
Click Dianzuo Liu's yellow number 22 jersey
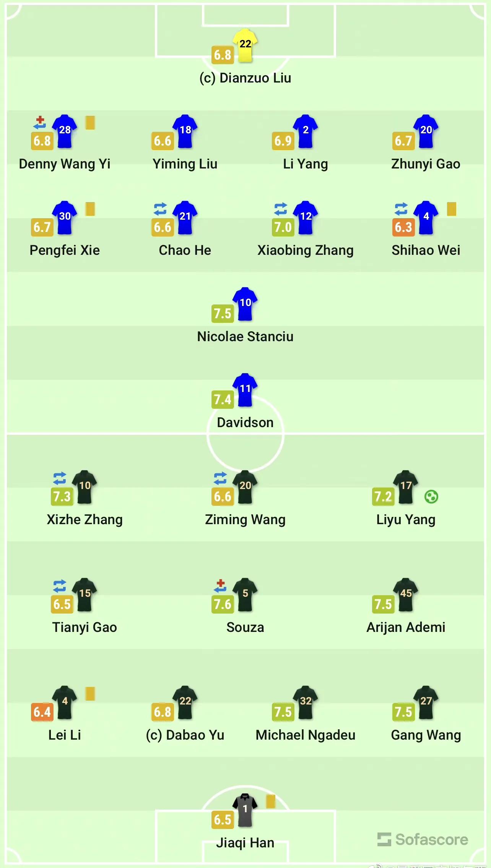245,45
